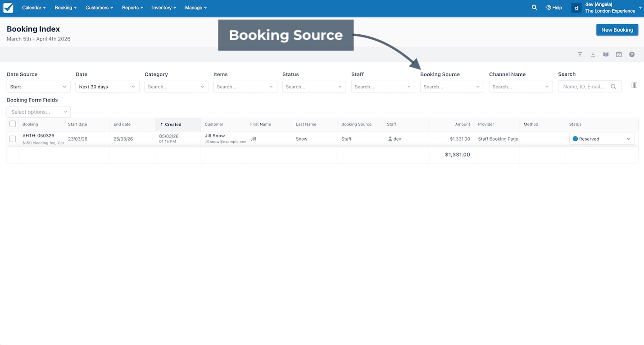Sort by the End date column header
The width and height of the screenshot is (644, 345).
(132, 124)
